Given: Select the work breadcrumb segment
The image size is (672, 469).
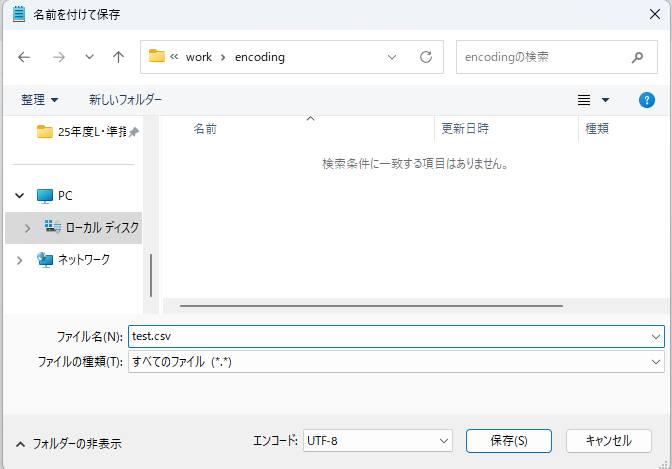Looking at the screenshot, I should [198, 57].
